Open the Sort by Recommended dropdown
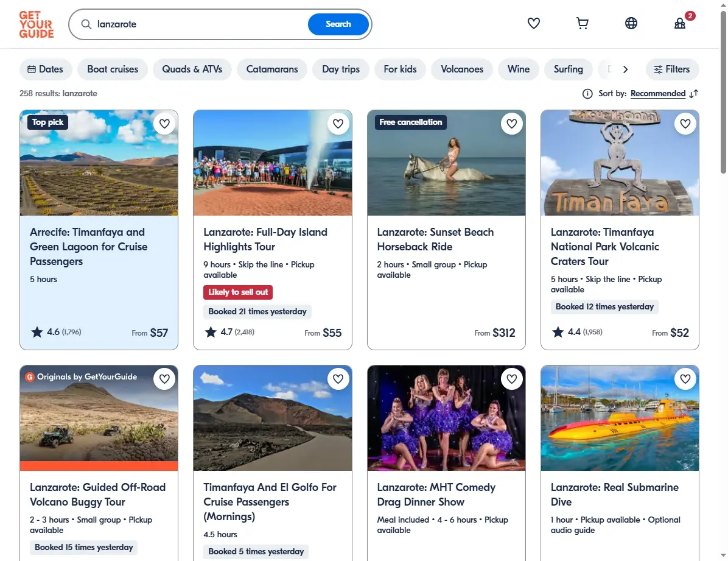Screen dimensions: 728x561 click(x=658, y=93)
